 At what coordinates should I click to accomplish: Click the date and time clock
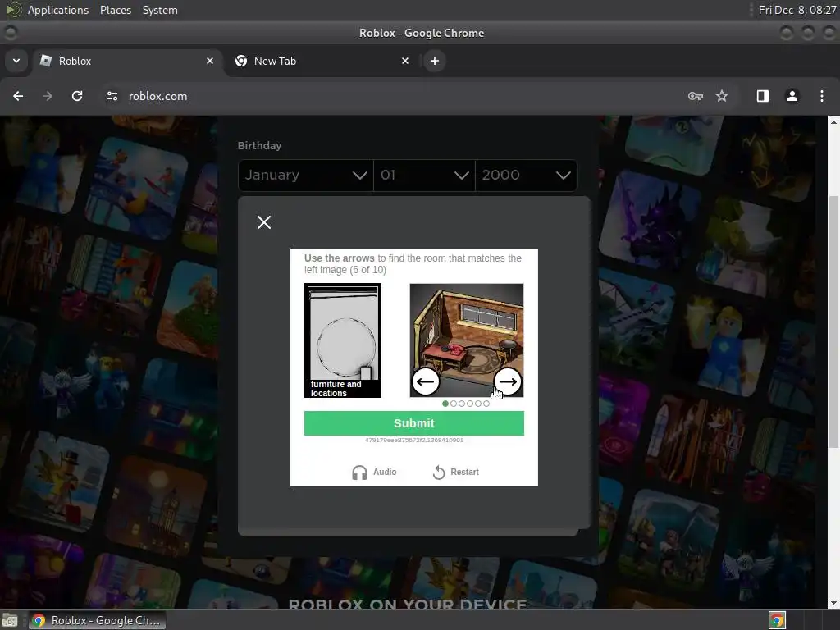(x=797, y=10)
